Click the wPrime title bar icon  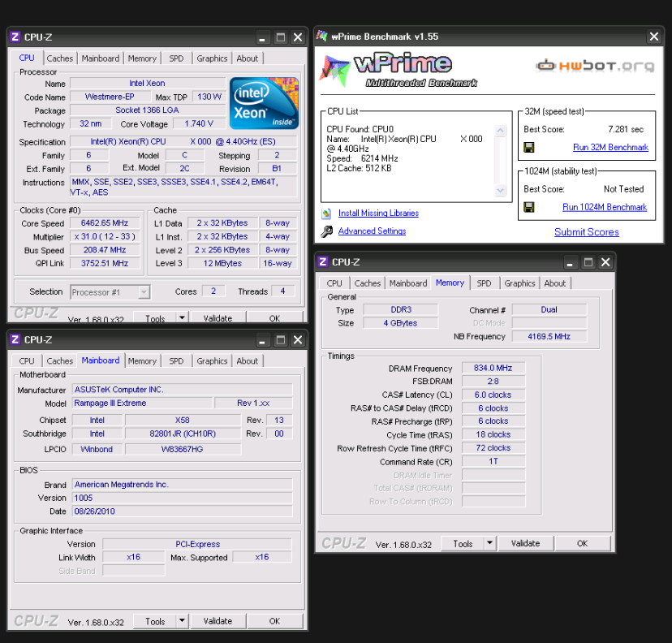point(322,36)
